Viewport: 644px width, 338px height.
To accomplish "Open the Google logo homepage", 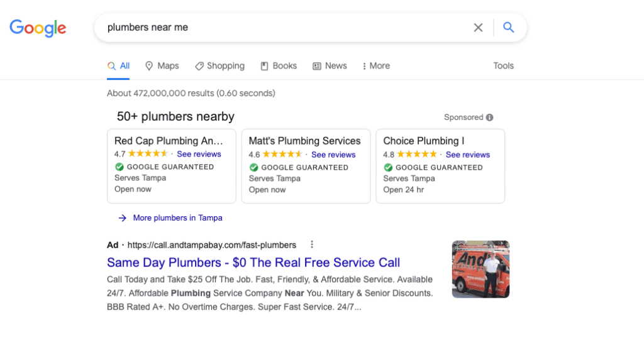I will click(38, 28).
